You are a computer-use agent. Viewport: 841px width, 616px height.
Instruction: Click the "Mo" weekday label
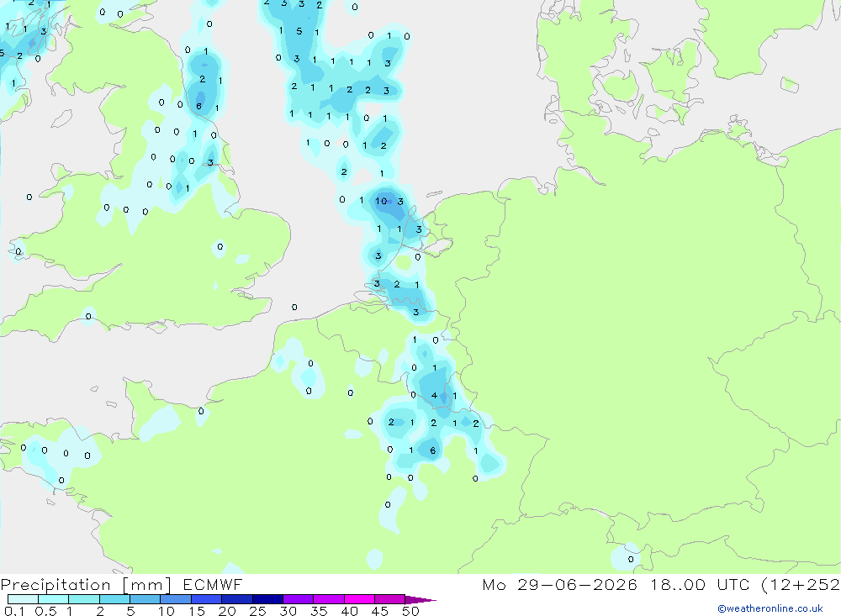[494, 584]
